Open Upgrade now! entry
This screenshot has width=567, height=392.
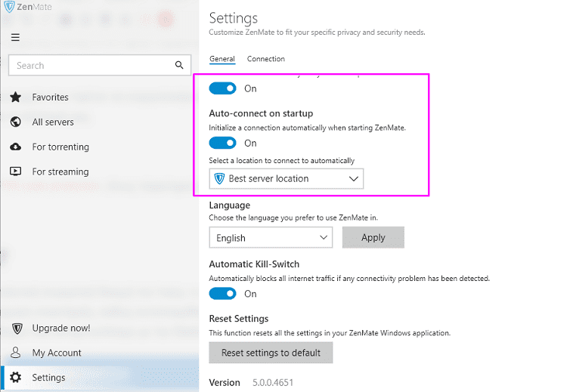pos(61,328)
